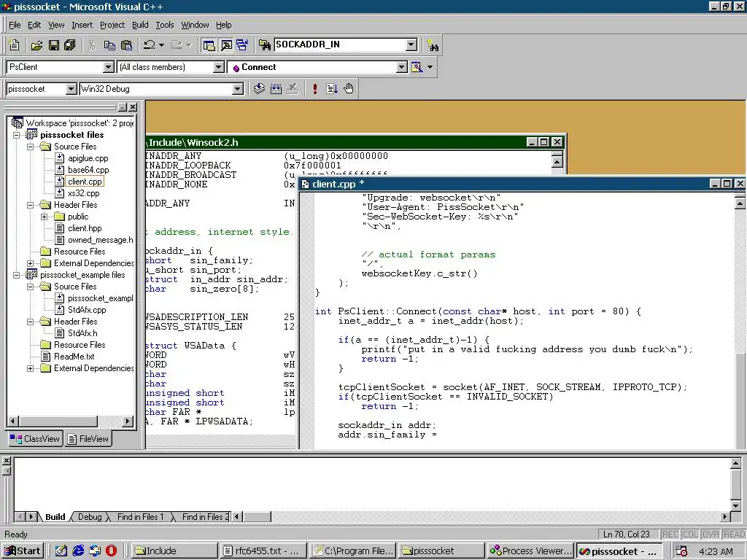Save the current file via floppy icon
Viewport: 747px width, 560px height.
click(x=54, y=44)
